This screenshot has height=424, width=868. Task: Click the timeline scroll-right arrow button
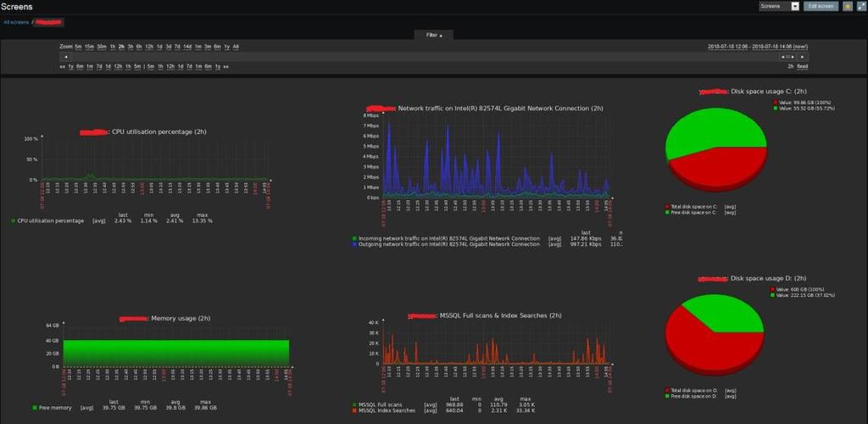click(x=803, y=57)
